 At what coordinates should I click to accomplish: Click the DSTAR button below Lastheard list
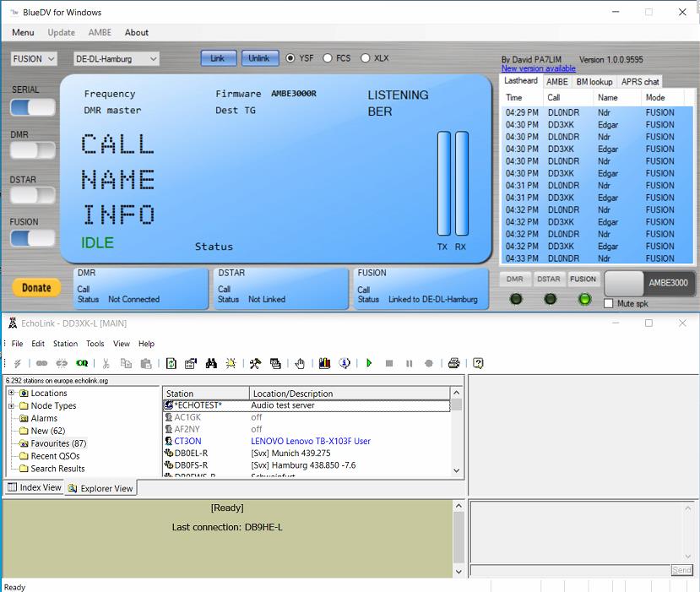[x=549, y=279]
